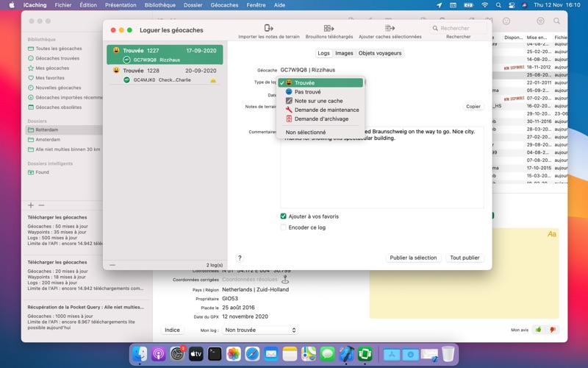Choose Non sélectionné in log type menu

[x=320, y=132]
